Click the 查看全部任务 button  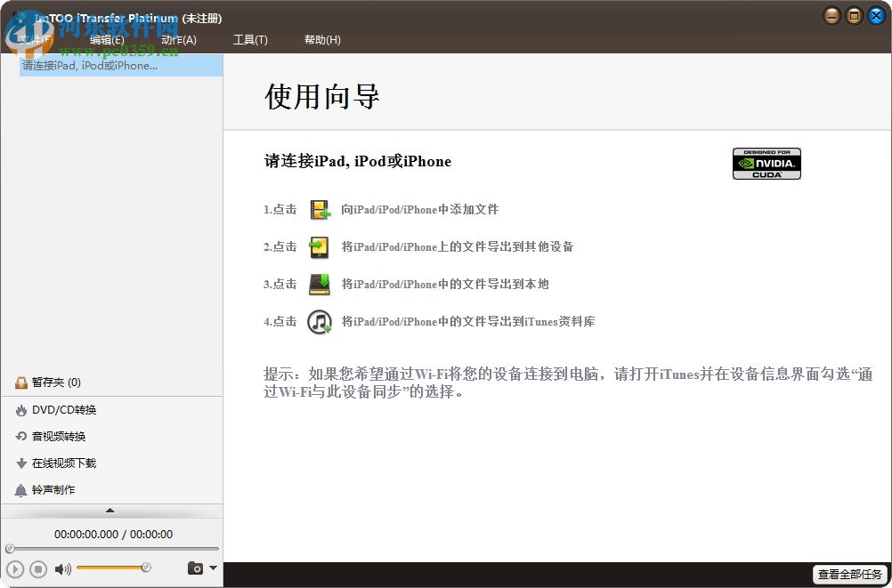[x=848, y=575]
